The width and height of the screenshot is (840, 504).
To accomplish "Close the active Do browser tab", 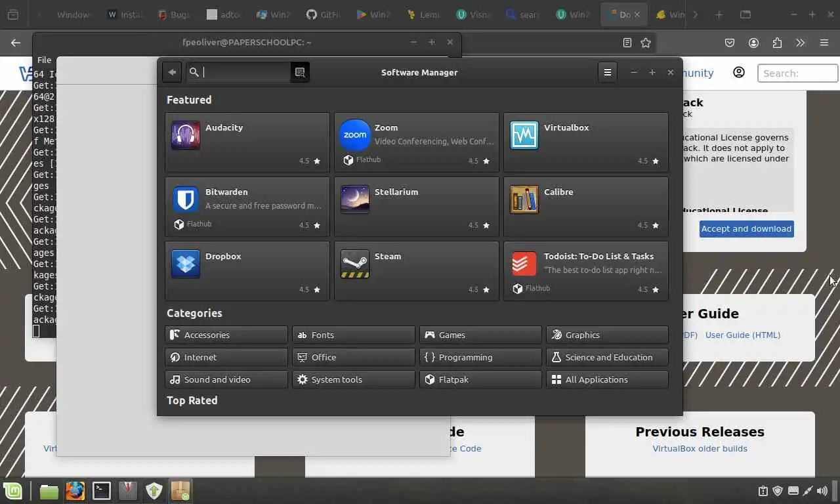I will (637, 14).
